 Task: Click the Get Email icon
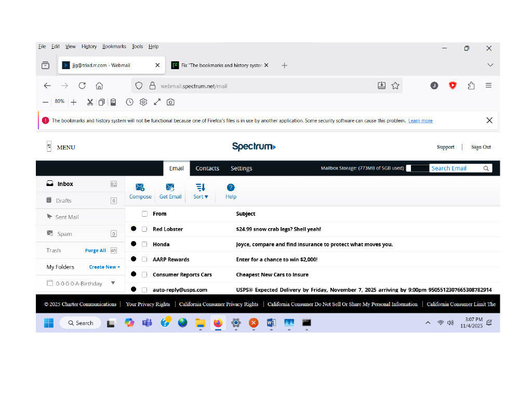pos(170,188)
